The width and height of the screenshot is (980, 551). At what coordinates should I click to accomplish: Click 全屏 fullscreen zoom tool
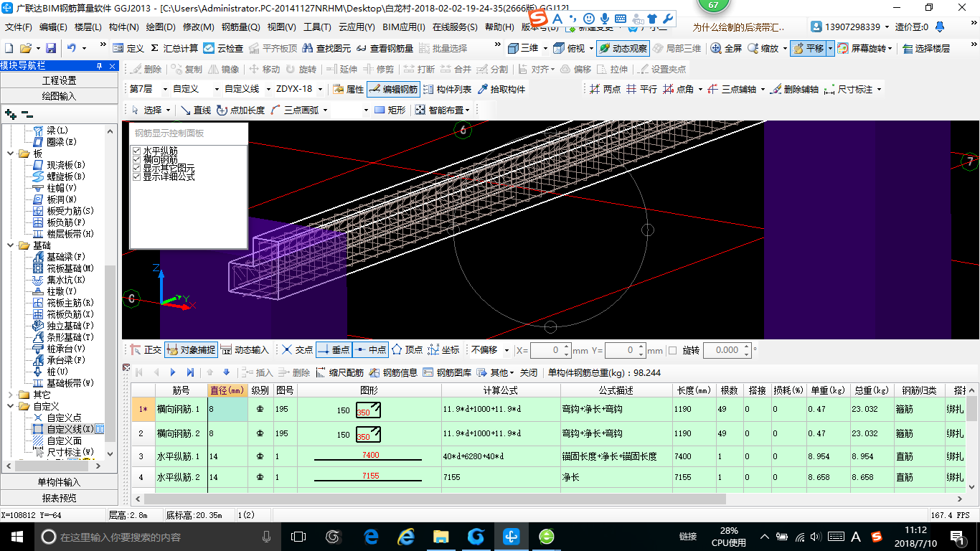[x=726, y=48]
